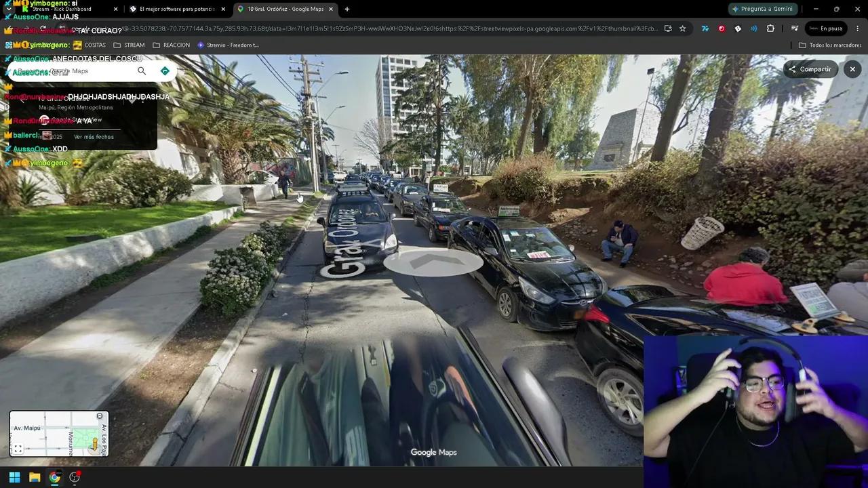Screen dimensions: 868x488
Task: Open the STREAM bookmark folder
Action: [129, 45]
